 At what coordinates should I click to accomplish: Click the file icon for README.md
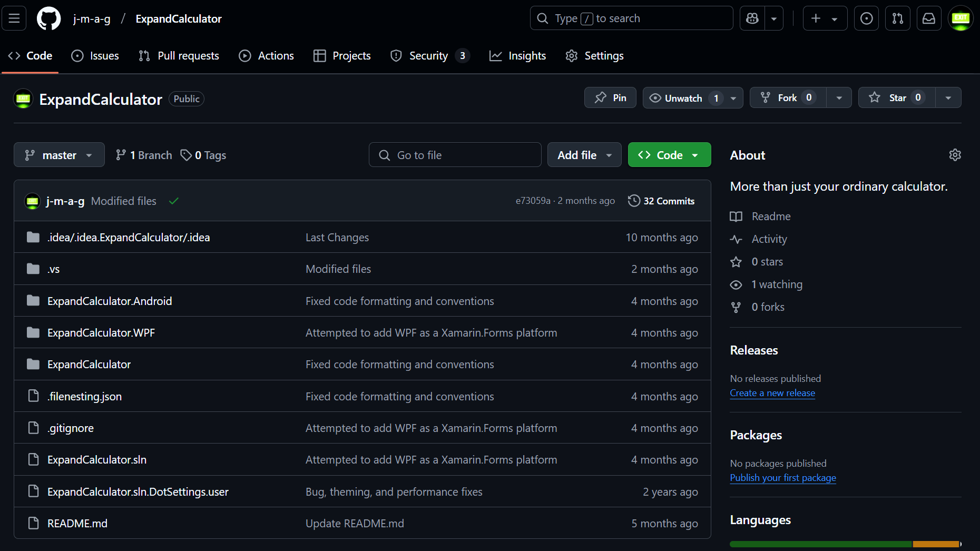coord(33,523)
